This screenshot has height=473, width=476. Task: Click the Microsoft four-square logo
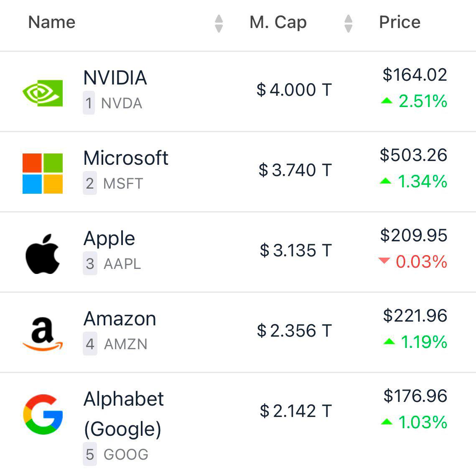[43, 174]
